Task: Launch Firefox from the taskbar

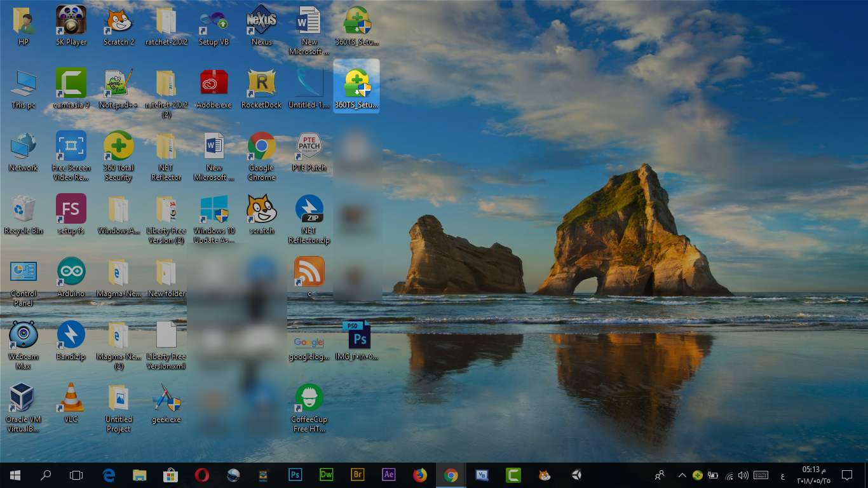Action: pos(420,475)
